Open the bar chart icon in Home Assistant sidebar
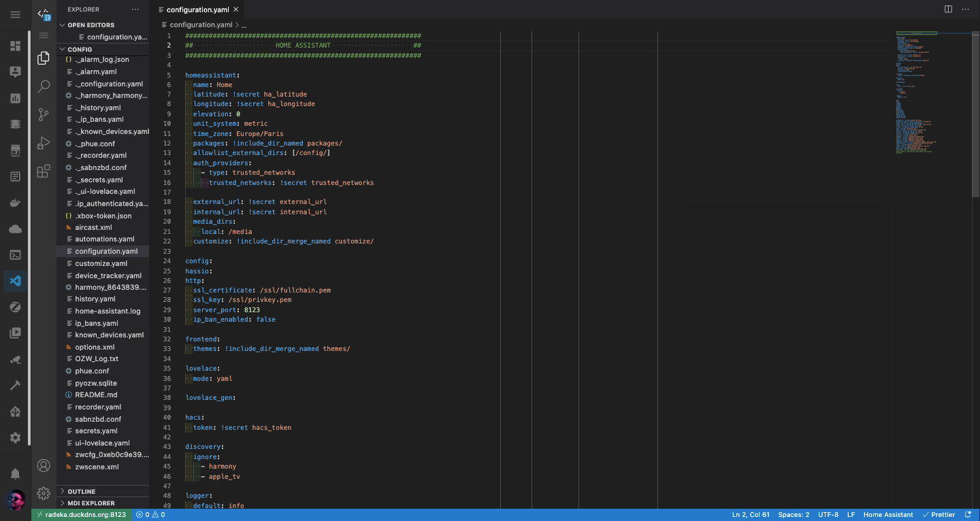The image size is (980, 521). 15,98
